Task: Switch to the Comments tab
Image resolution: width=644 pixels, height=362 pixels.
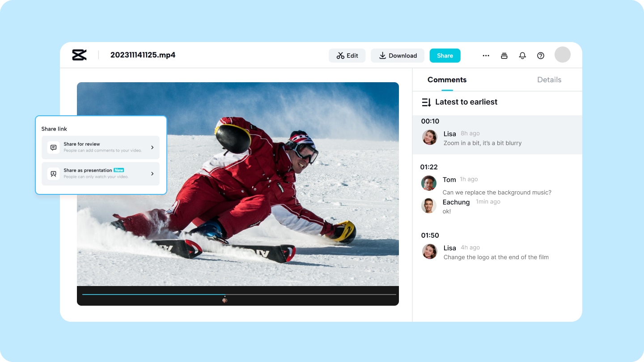Action: (447, 80)
